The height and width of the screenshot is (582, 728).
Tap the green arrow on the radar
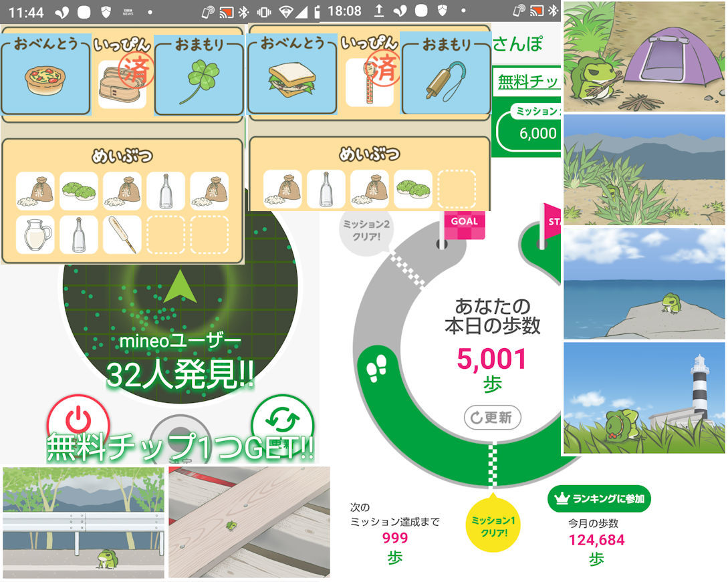coord(180,287)
